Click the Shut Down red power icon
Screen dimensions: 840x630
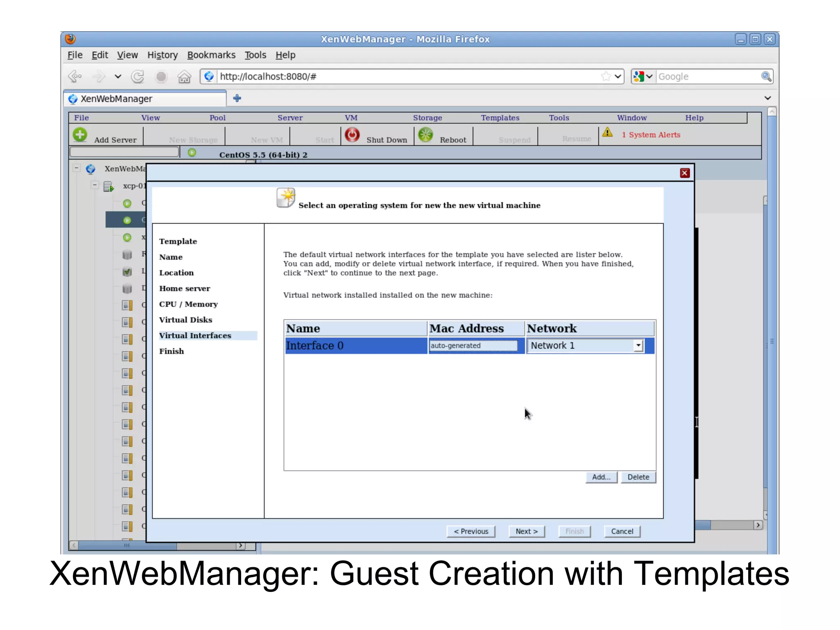352,135
